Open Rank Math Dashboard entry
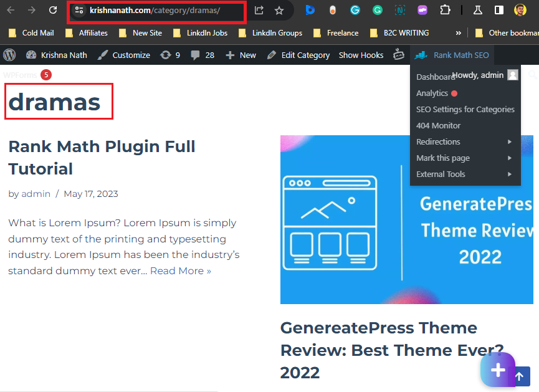 click(434, 77)
